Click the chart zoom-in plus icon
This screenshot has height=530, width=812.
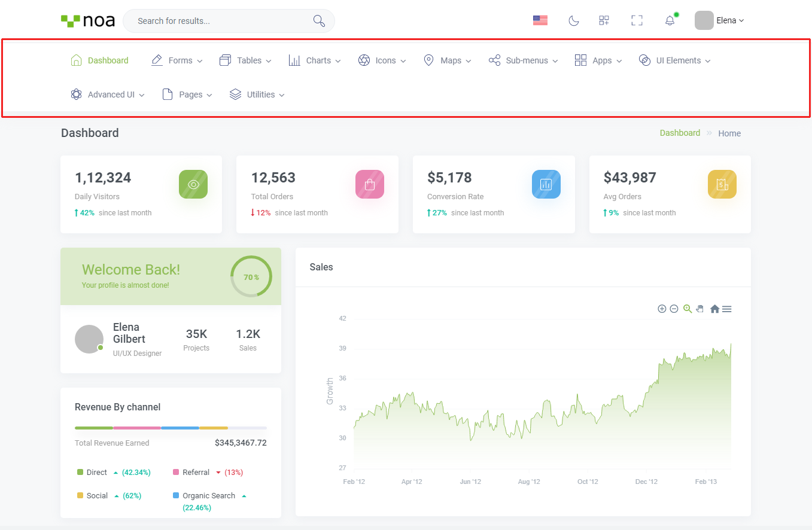662,309
